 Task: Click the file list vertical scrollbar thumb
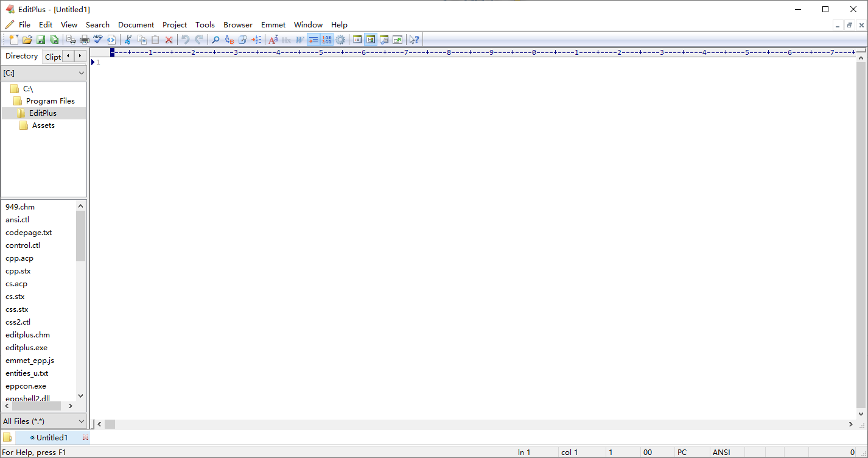[x=81, y=236]
